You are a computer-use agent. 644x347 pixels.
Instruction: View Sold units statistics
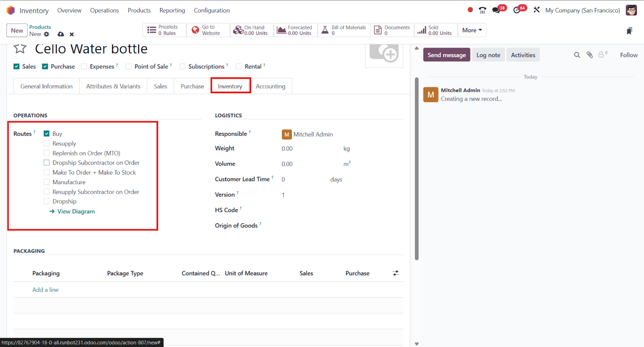[x=436, y=30]
